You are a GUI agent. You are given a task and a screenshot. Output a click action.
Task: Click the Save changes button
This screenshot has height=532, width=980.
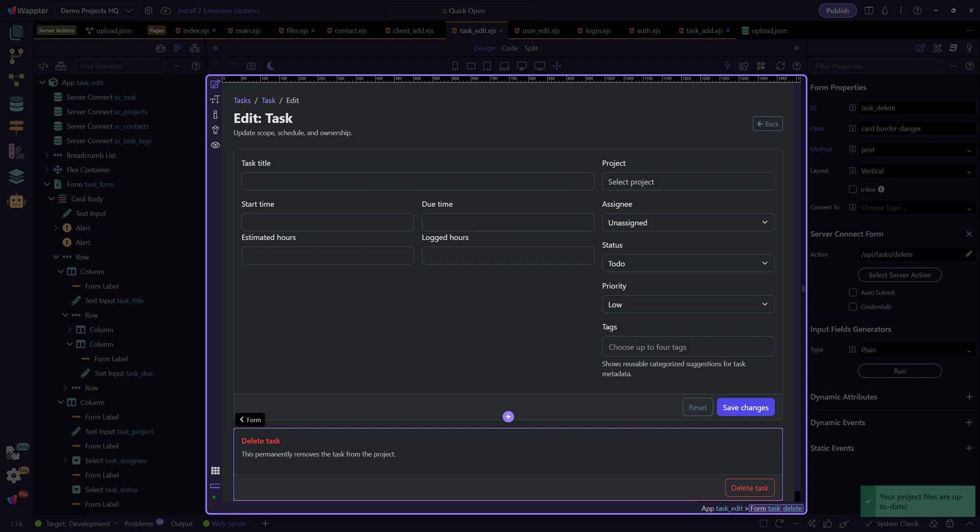point(745,407)
